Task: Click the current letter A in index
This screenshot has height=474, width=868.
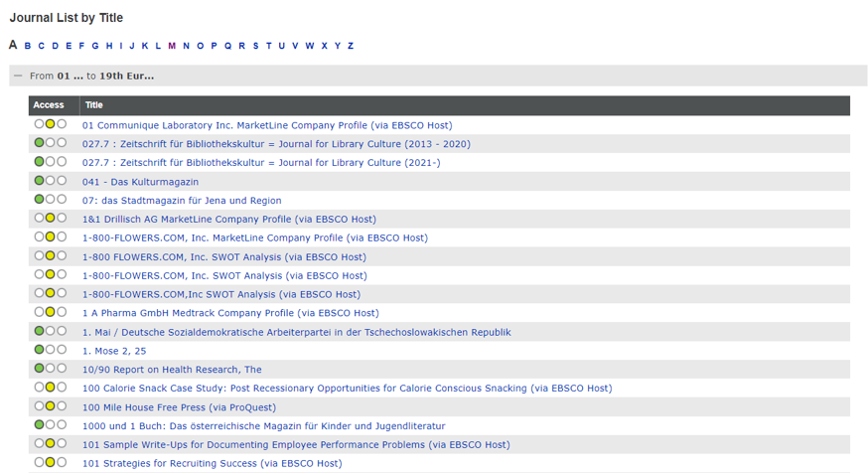Action: 13,45
